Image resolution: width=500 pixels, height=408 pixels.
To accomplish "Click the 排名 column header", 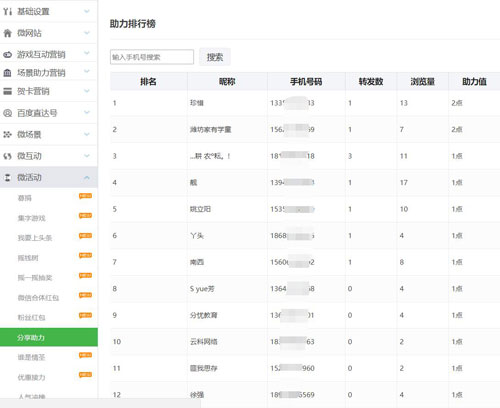I will tap(148, 81).
